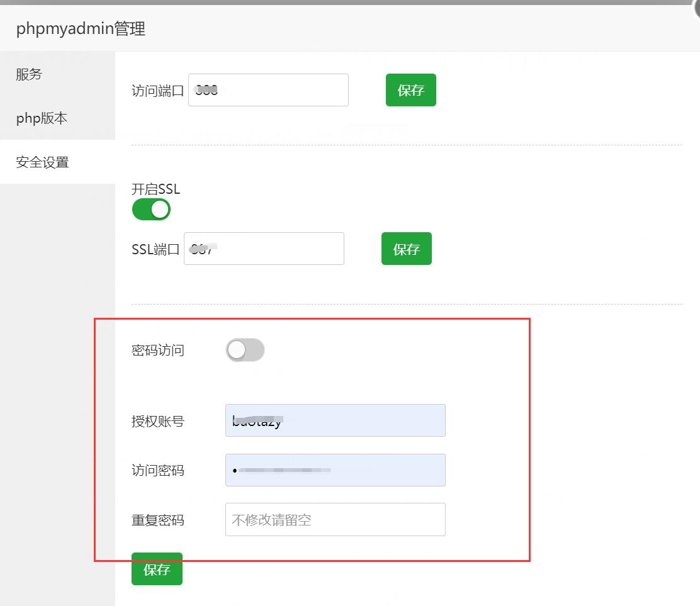Image resolution: width=700 pixels, height=606 pixels.
Task: Click the 重复密码 label
Action: coord(158,520)
